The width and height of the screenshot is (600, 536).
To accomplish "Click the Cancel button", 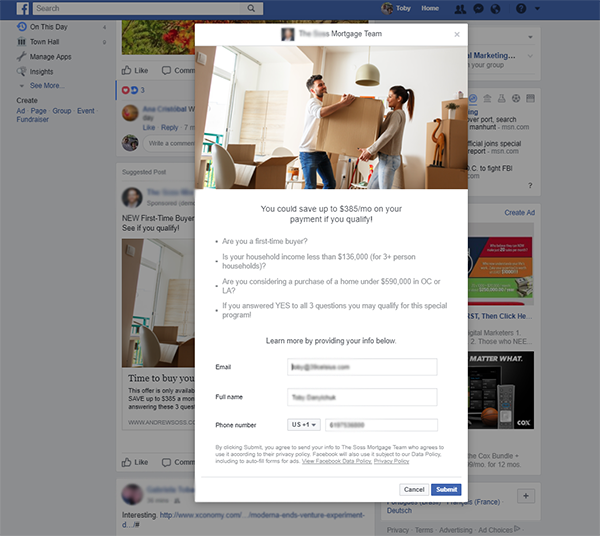I will tap(414, 489).
